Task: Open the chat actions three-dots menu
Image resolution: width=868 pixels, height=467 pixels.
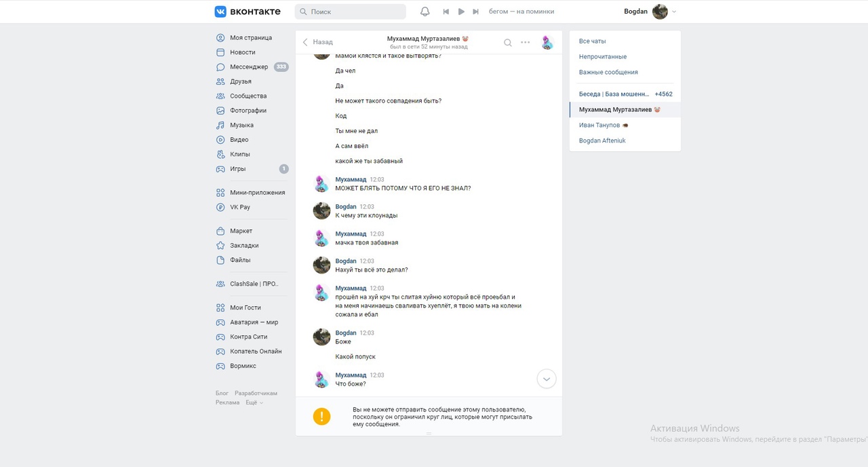Action: coord(526,43)
